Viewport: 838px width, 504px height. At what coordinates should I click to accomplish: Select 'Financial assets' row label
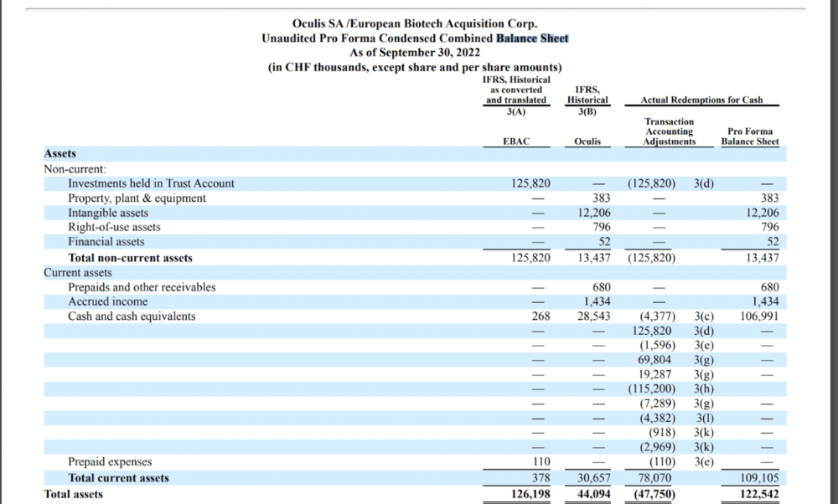[106, 242]
